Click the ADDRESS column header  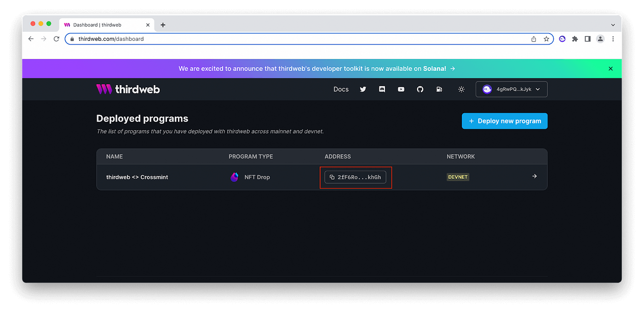(x=338, y=156)
